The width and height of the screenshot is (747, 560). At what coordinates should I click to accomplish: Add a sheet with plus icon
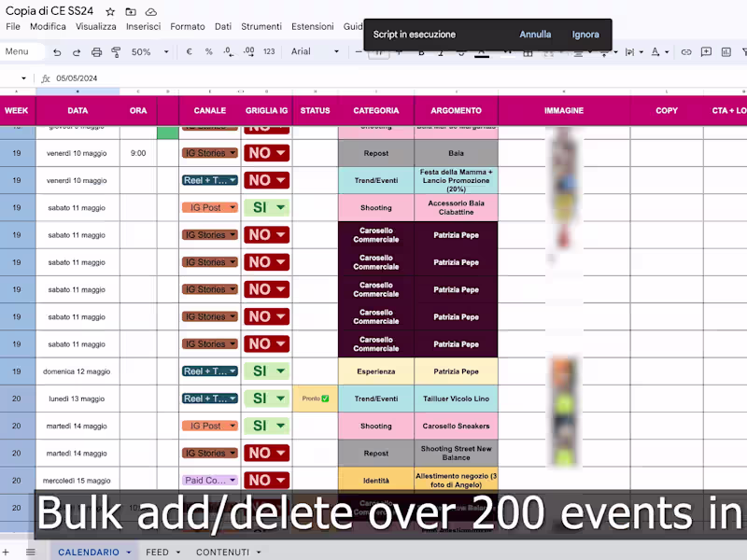pos(6,552)
